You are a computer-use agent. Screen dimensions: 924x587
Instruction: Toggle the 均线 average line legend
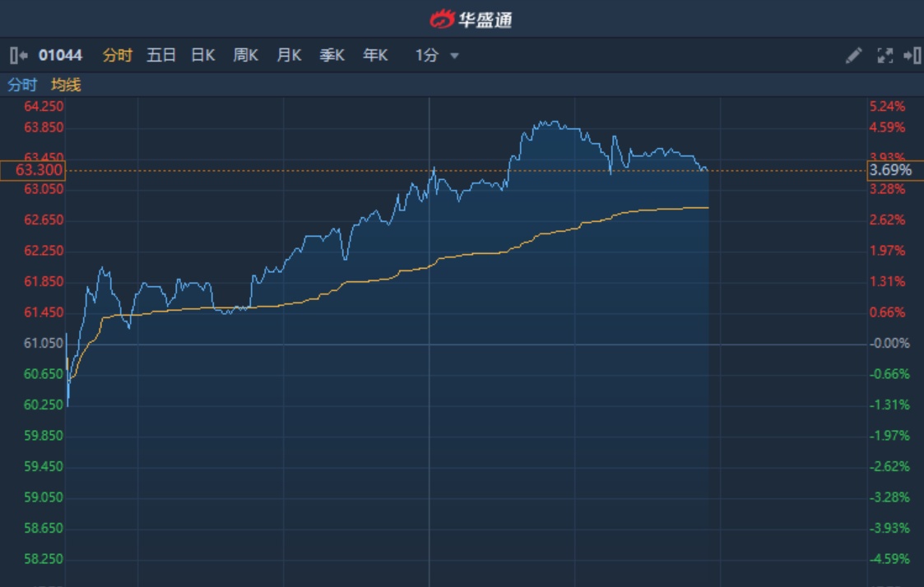pyautogui.click(x=66, y=85)
